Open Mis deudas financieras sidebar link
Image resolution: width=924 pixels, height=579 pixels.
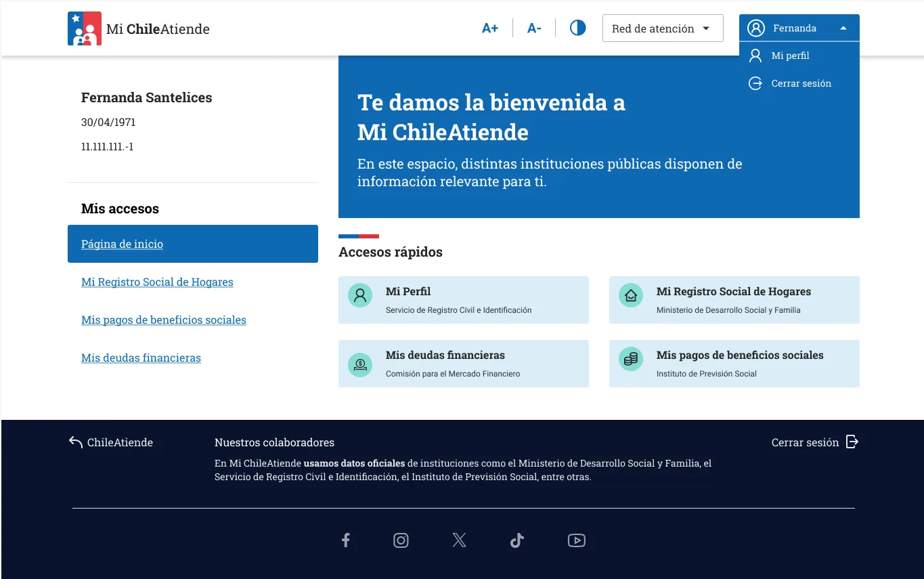coord(141,358)
